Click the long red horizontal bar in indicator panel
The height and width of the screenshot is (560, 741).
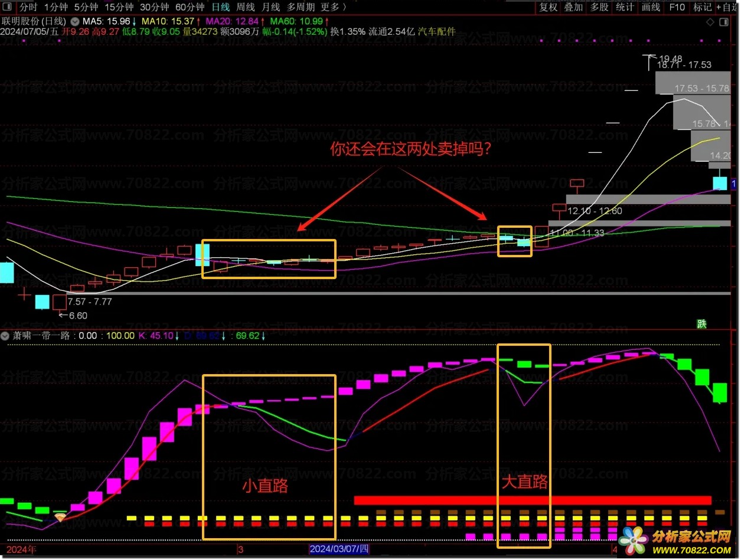(x=533, y=500)
